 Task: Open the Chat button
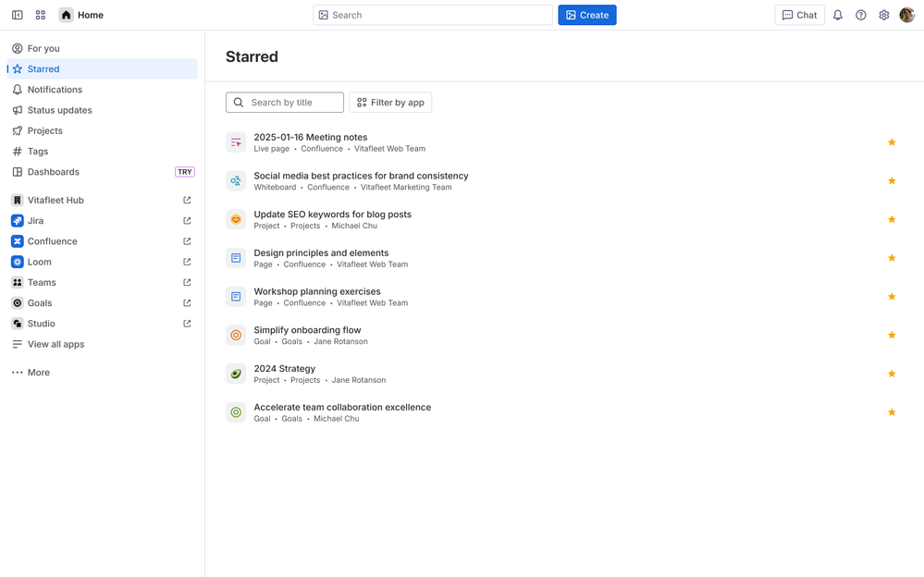point(800,16)
